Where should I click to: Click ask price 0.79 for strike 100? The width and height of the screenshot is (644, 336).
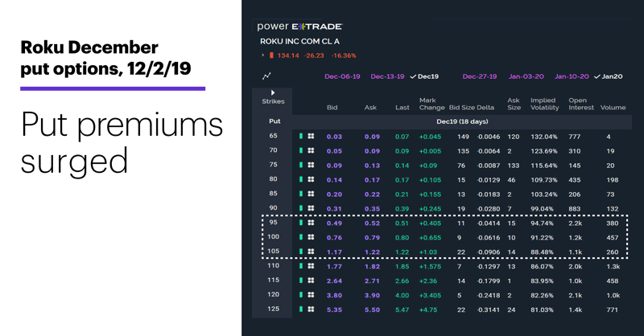coord(372,238)
